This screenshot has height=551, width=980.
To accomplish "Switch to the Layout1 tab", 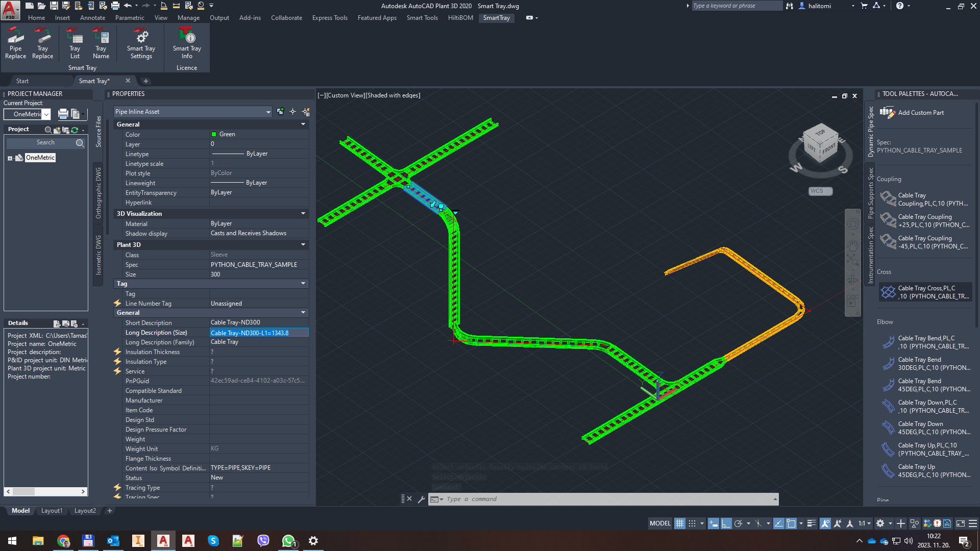I will point(52,511).
